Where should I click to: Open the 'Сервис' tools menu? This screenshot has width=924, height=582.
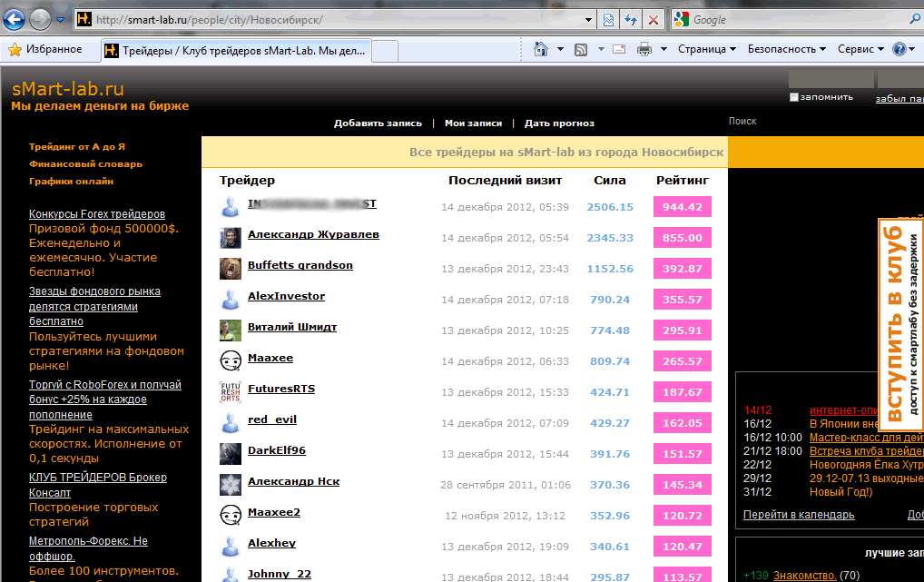861,49
